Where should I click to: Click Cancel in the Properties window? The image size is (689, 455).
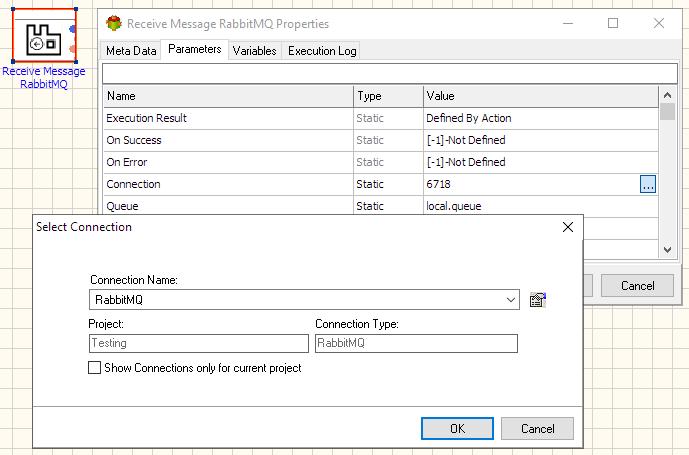(637, 286)
